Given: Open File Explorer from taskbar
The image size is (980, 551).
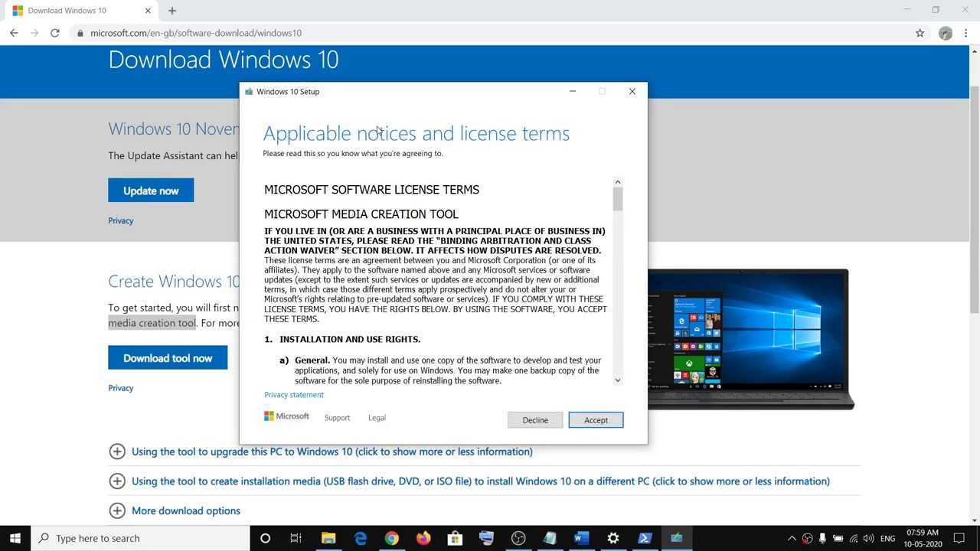Looking at the screenshot, I should (x=328, y=538).
